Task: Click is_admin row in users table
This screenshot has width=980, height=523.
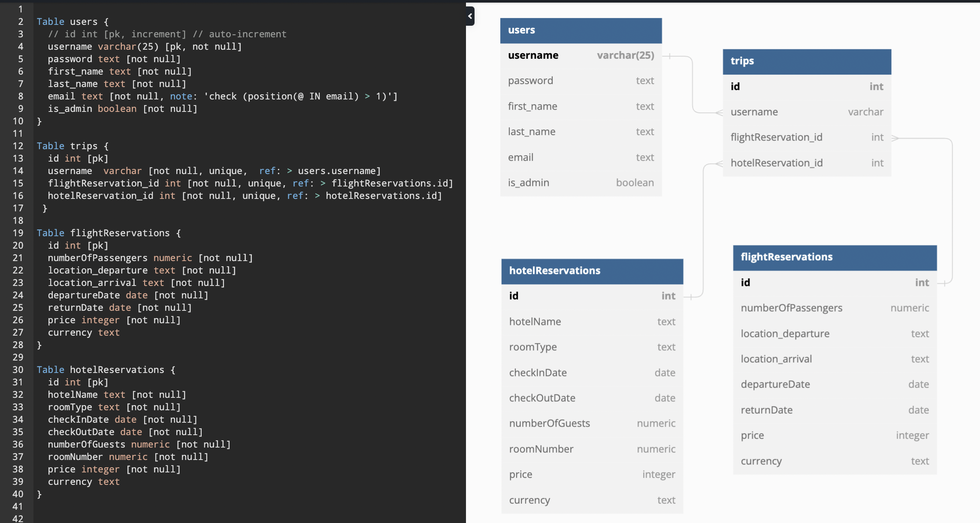Action: [x=581, y=183]
